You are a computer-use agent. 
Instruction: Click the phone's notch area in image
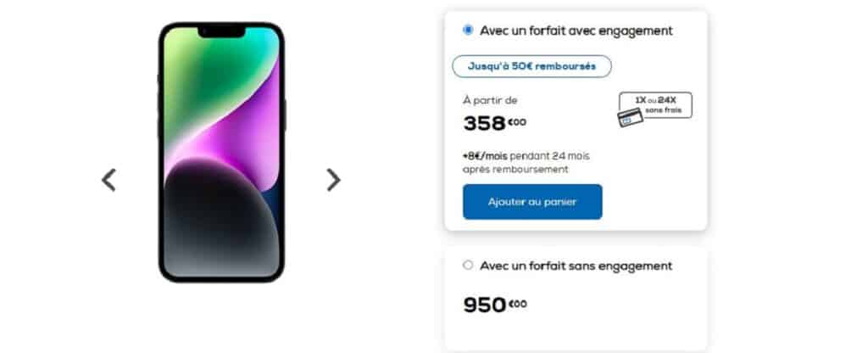(x=221, y=31)
